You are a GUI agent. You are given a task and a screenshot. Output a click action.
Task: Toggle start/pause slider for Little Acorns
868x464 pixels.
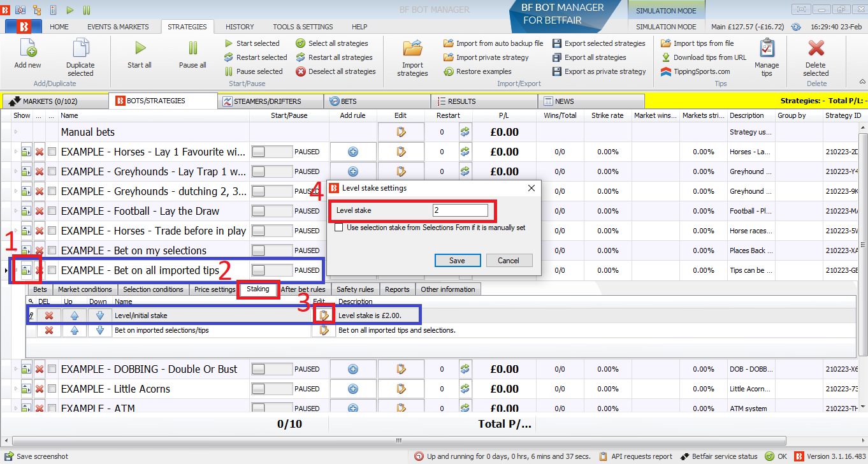coord(271,389)
